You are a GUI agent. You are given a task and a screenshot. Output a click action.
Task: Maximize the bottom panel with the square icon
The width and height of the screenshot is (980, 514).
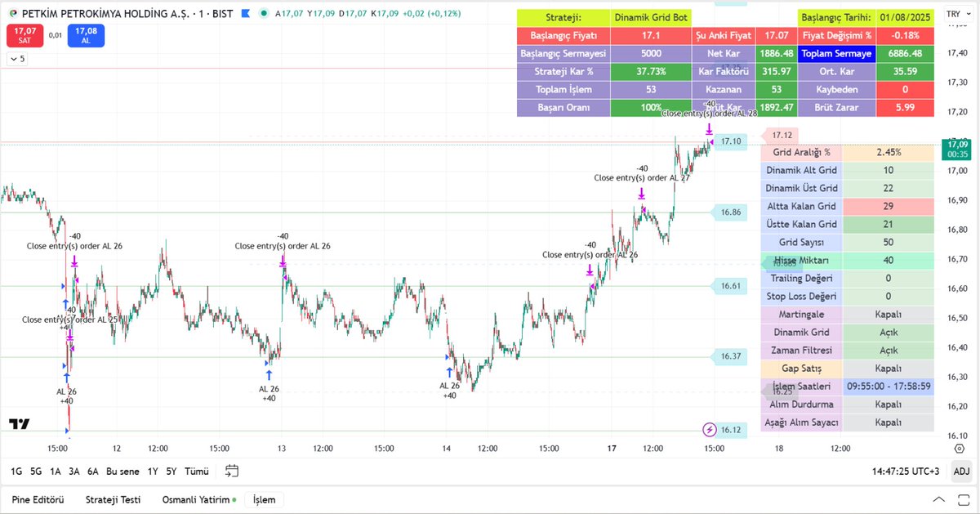click(x=962, y=499)
